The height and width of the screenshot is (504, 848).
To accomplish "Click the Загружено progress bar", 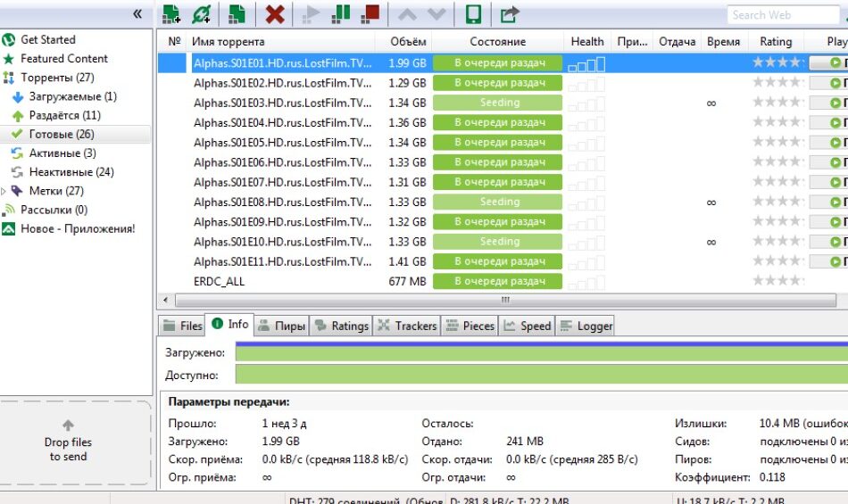I will tap(541, 352).
